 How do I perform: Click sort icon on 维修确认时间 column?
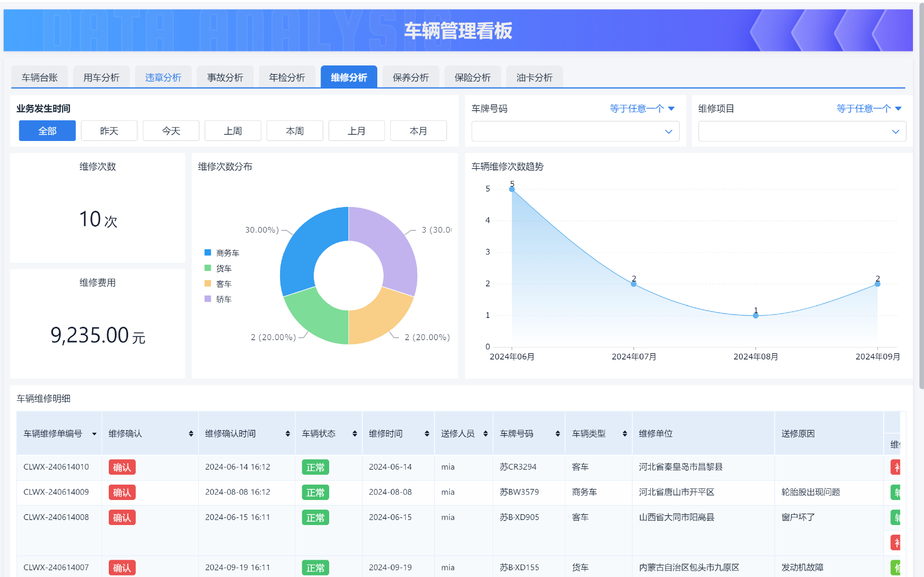click(288, 434)
